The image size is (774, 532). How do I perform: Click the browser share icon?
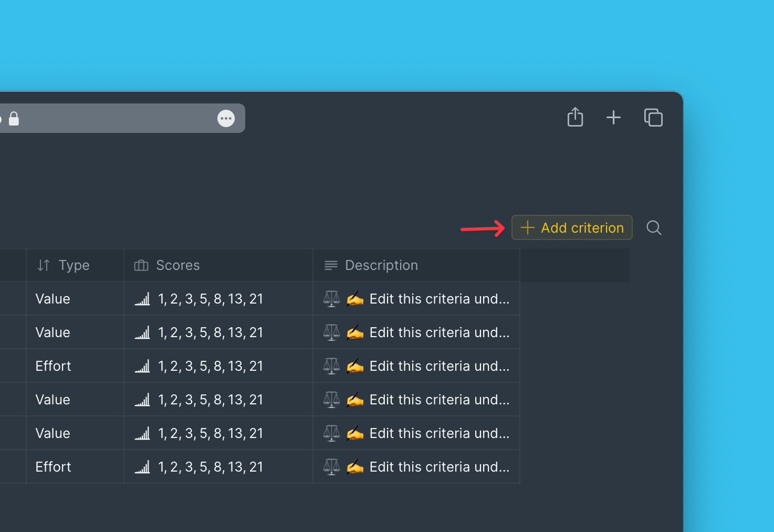(575, 117)
